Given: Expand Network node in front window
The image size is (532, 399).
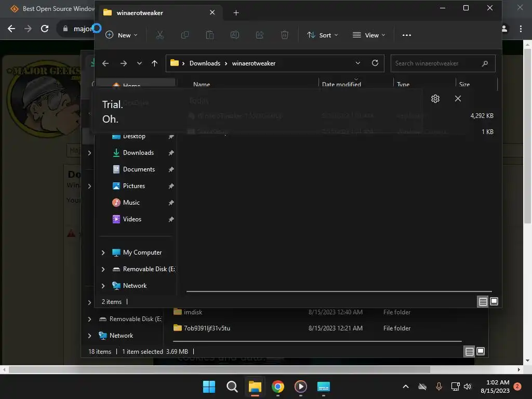Looking at the screenshot, I should pyautogui.click(x=103, y=286).
